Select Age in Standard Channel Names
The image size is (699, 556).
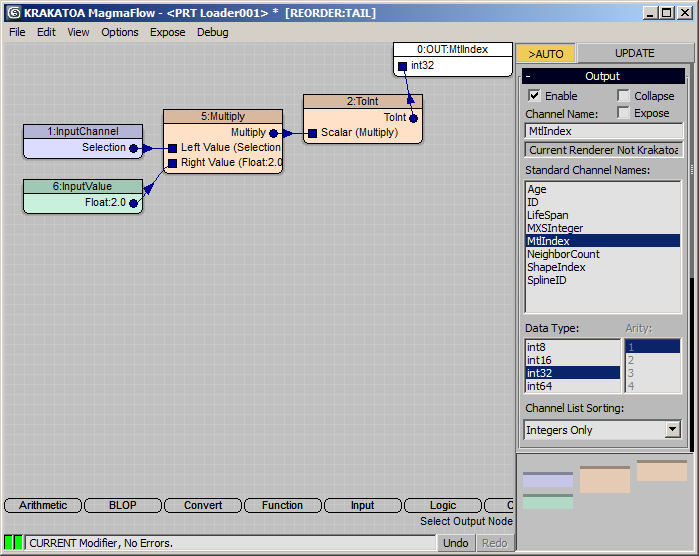click(603, 189)
